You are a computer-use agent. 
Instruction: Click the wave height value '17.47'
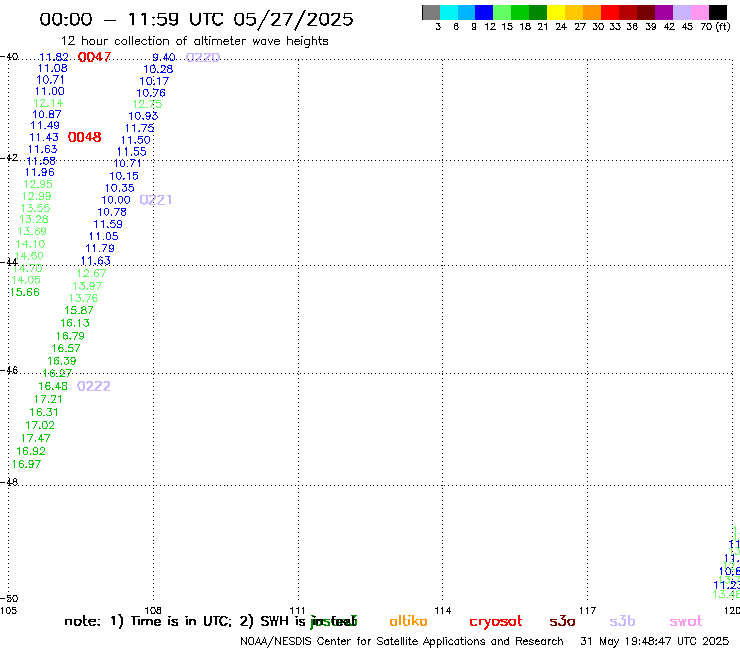click(35, 438)
